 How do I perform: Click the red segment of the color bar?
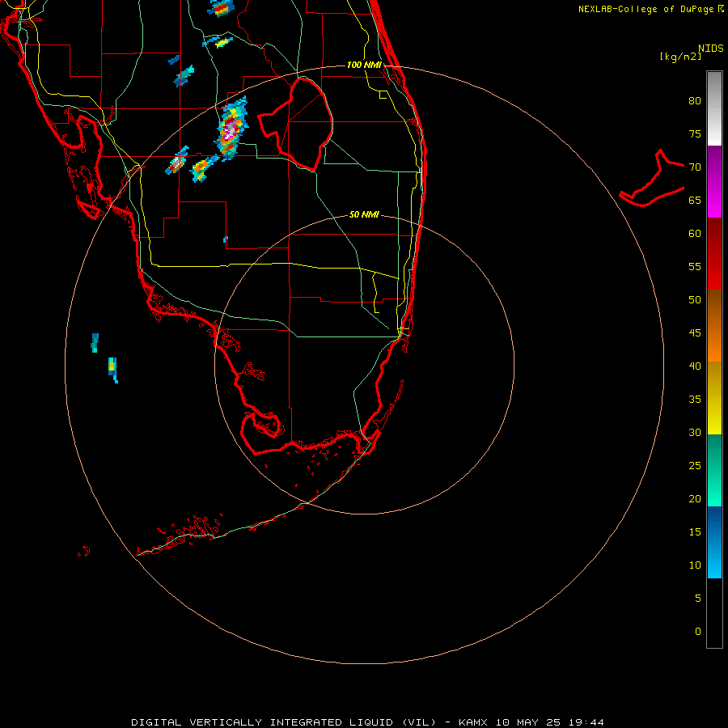pyautogui.click(x=714, y=253)
